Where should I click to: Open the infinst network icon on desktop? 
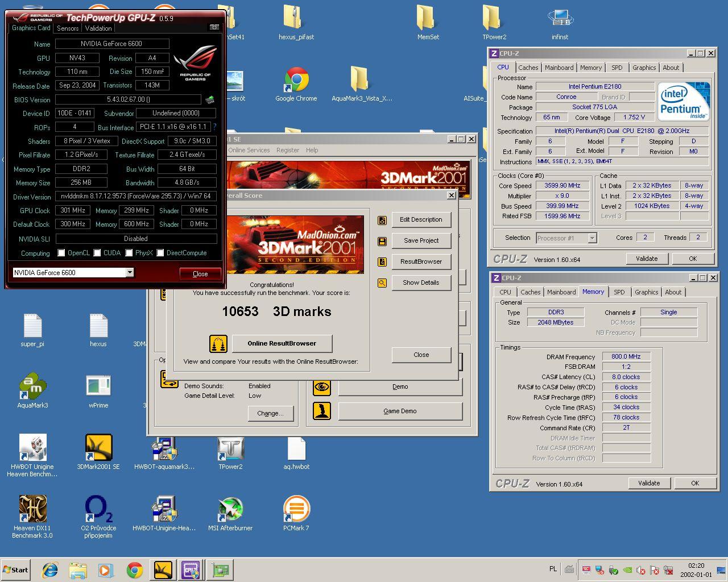pyautogui.click(x=560, y=23)
